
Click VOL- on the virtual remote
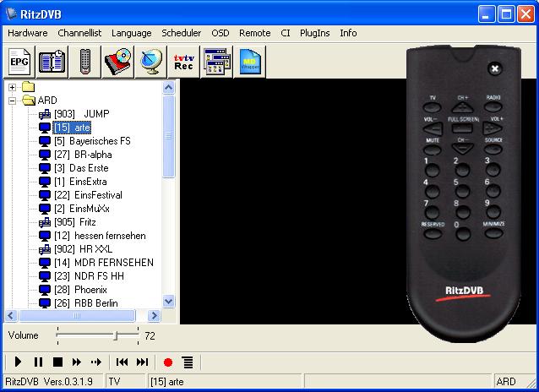[433, 129]
